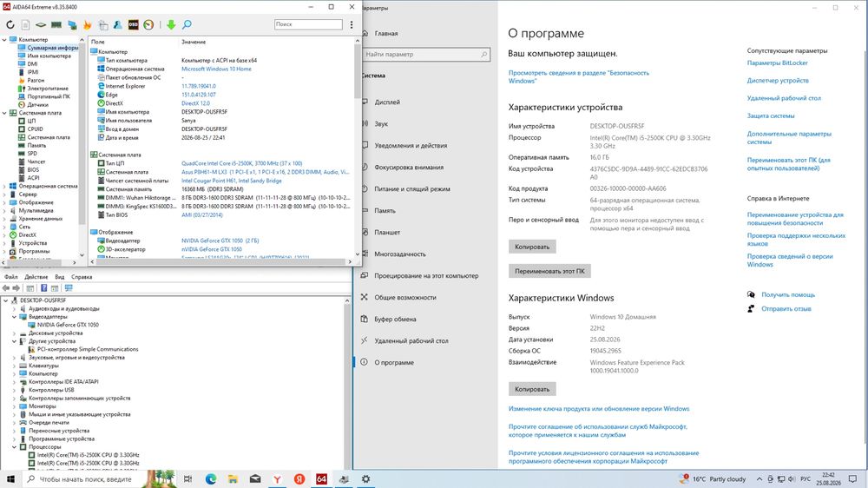This screenshot has height=488, width=868.
Task: Click the AIDA64 taskbar icon
Action: click(322, 479)
